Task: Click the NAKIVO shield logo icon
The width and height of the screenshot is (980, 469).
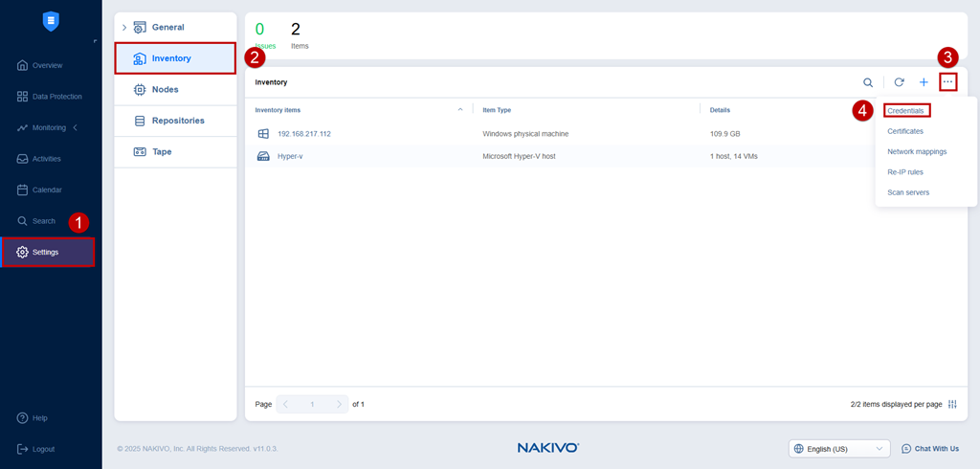Action: point(51,21)
